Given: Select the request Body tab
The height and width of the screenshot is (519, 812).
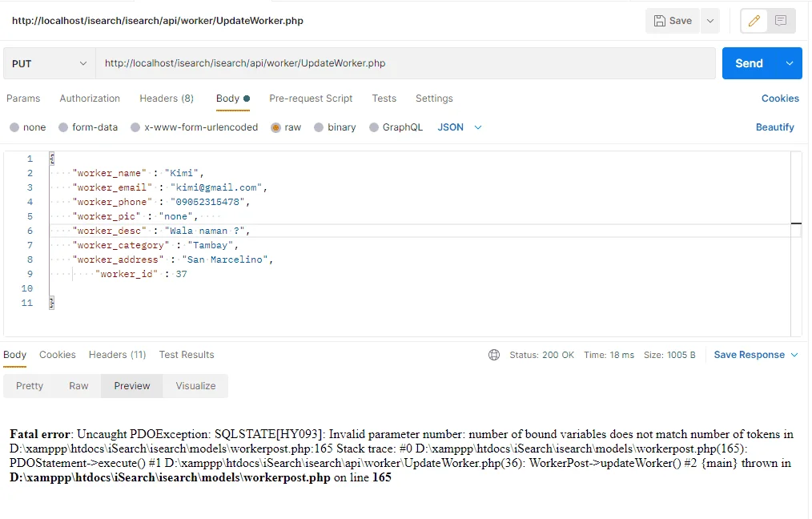Looking at the screenshot, I should pos(233,99).
